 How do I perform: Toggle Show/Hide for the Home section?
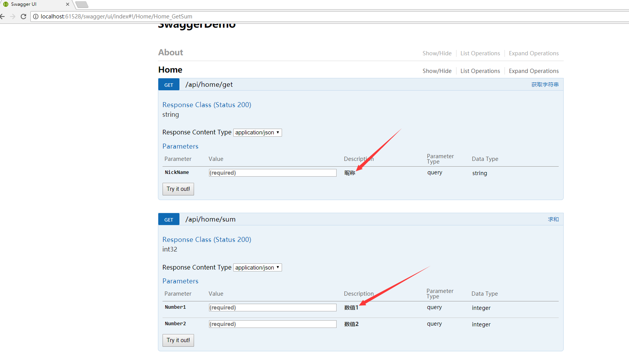(437, 71)
